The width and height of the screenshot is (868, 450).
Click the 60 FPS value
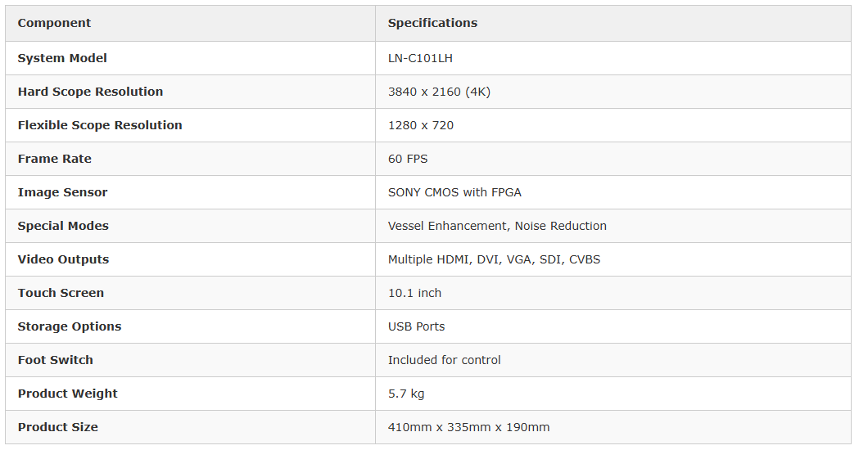coord(408,159)
